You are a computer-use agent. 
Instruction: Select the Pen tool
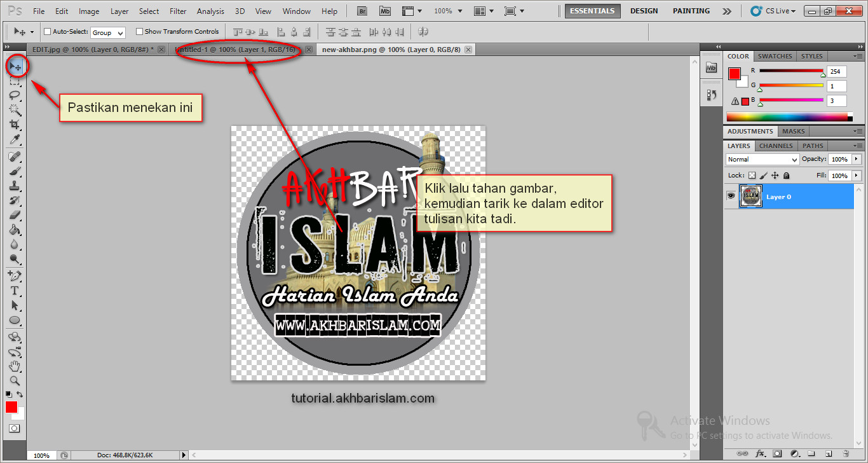[15, 276]
